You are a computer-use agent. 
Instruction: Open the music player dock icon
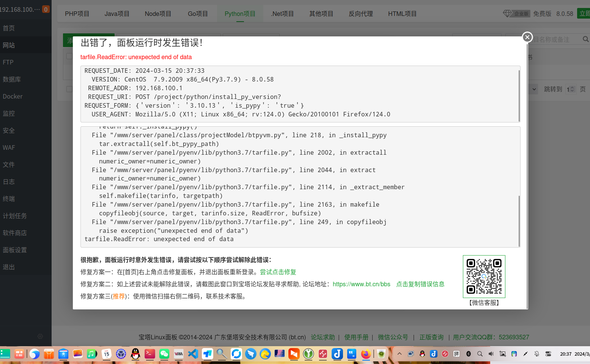coord(92,354)
